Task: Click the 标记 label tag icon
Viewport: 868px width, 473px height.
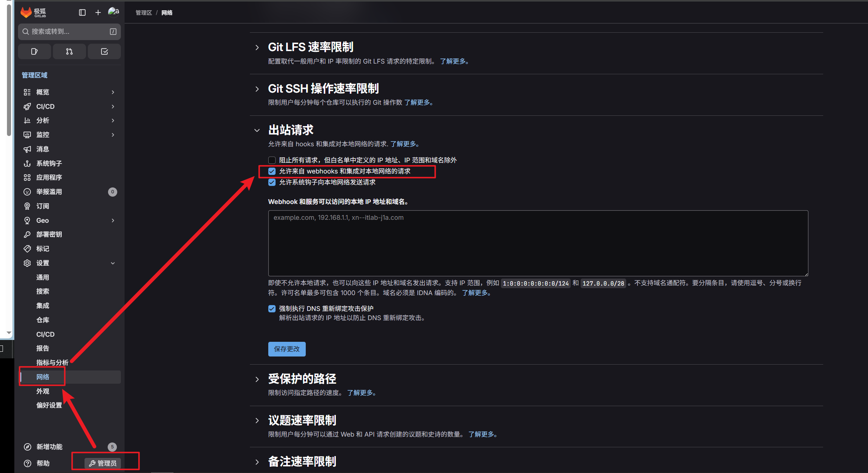Action: (27, 249)
